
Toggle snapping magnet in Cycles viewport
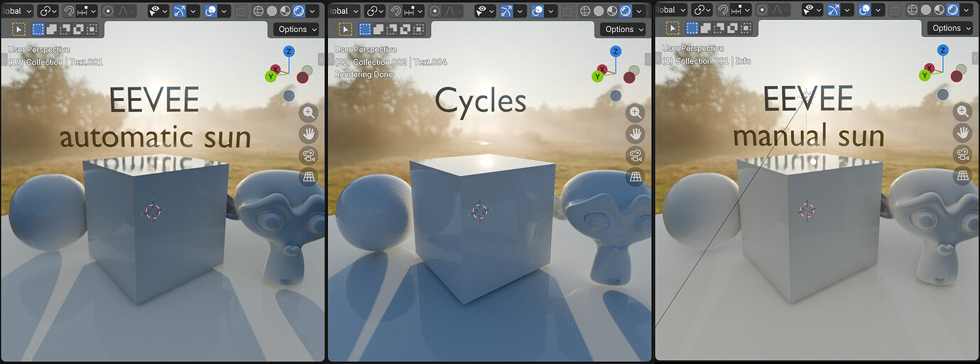pyautogui.click(x=396, y=11)
